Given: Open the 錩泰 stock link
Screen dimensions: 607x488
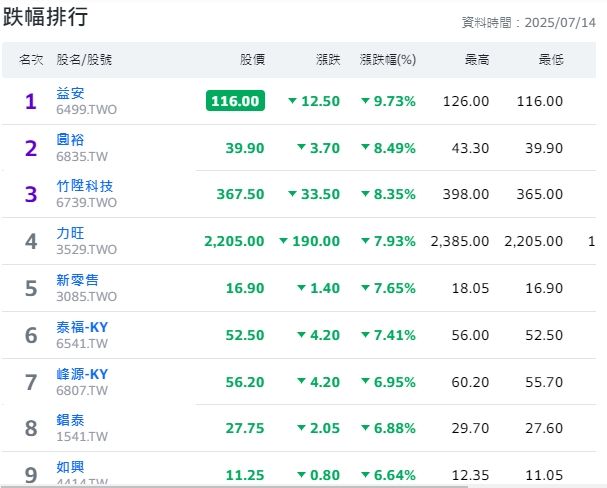Looking at the screenshot, I should point(70,420).
